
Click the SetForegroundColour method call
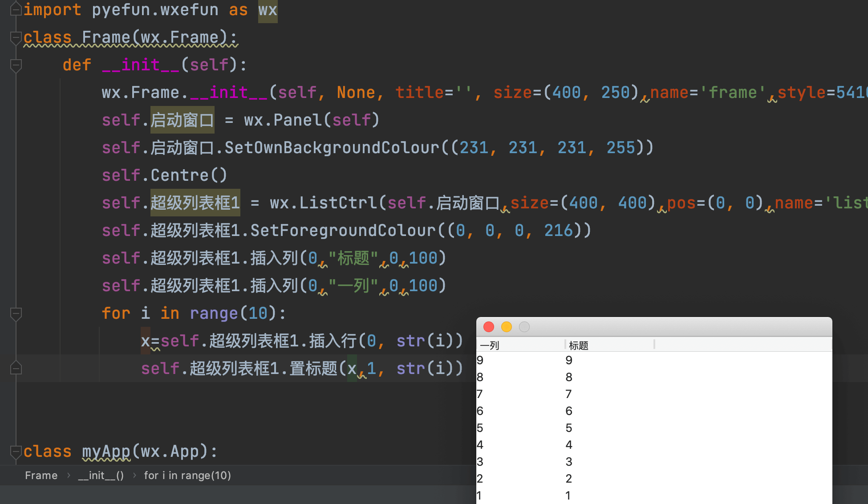tap(343, 230)
